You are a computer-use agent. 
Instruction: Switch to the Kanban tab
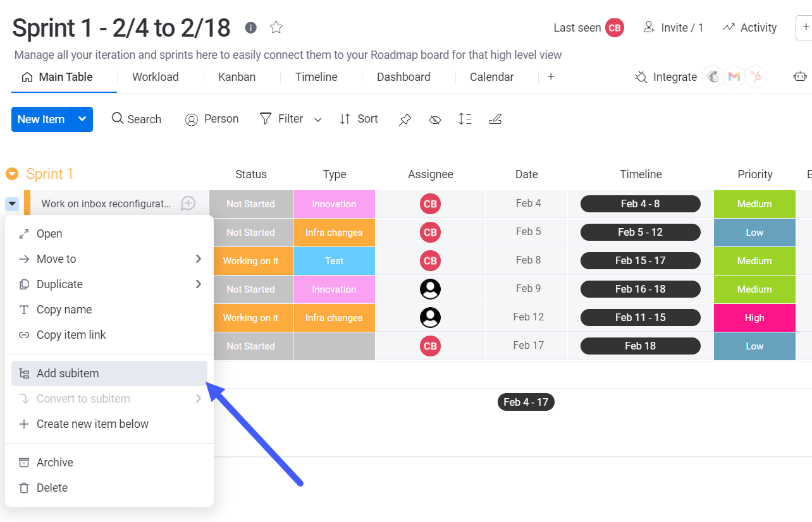click(237, 76)
